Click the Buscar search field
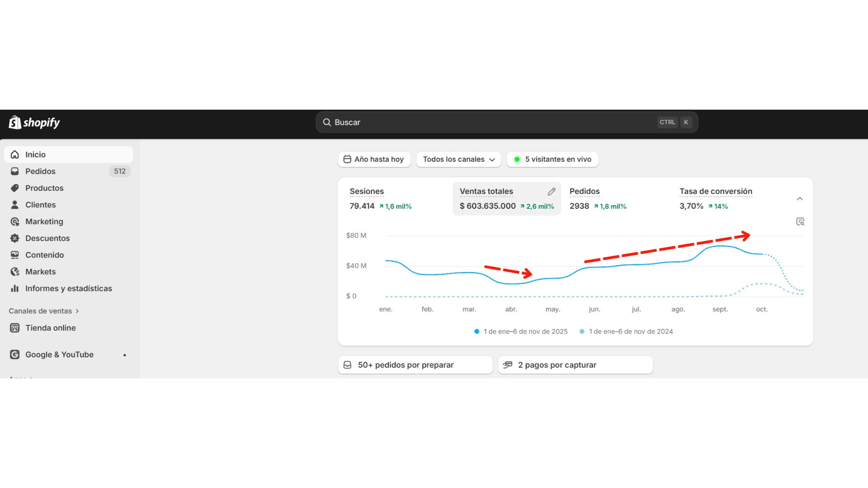868x488 pixels. coord(507,122)
